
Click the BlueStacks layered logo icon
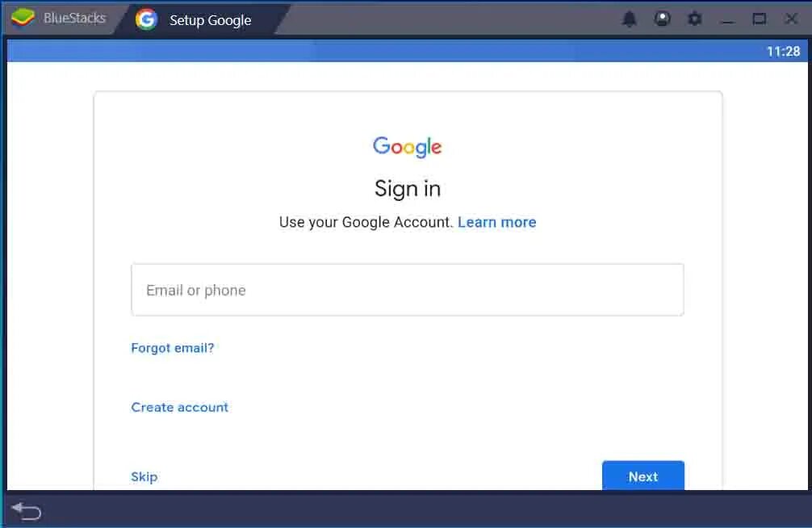pyautogui.click(x=23, y=18)
